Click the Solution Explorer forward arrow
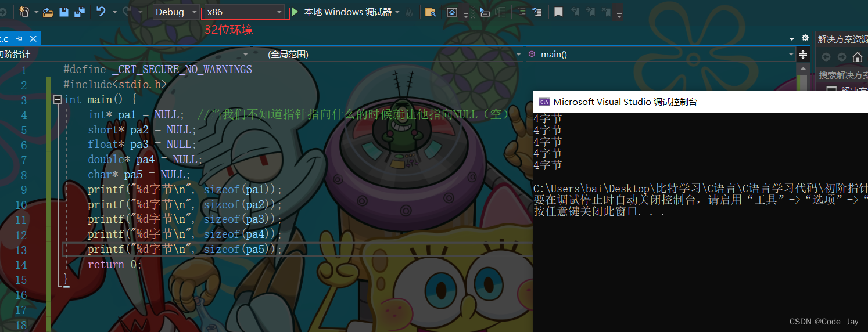 tap(841, 57)
